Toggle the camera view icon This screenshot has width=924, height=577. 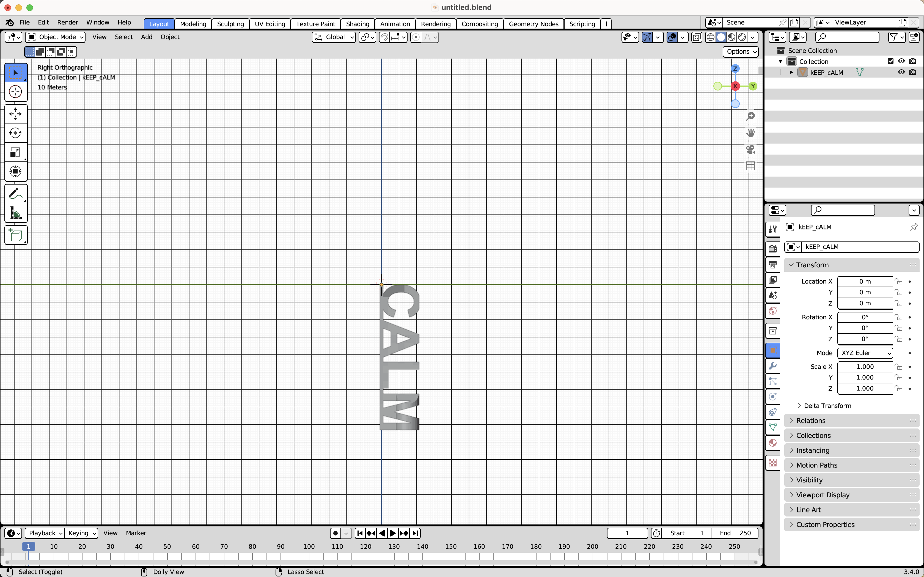pyautogui.click(x=750, y=149)
